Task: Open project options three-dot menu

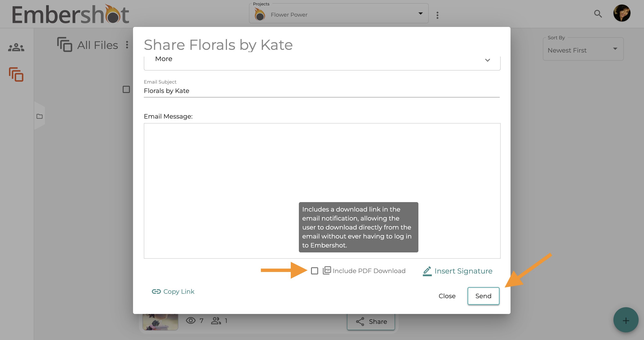Action: 437,15
